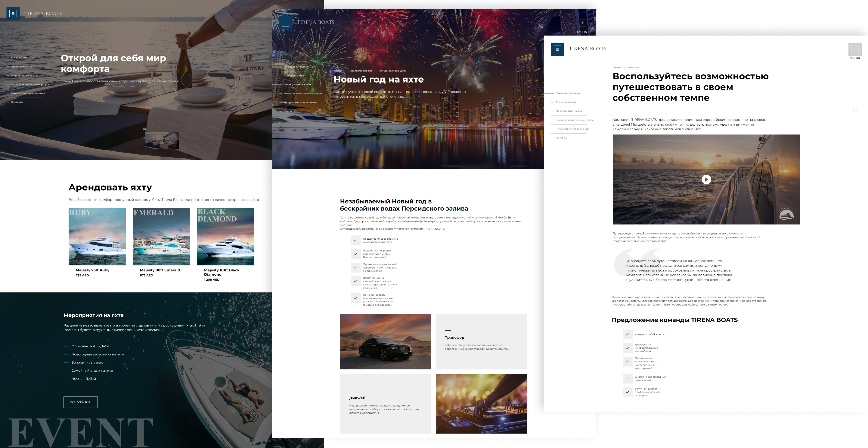Viewport: 868px width, 448px height.
Task: Open 'Мероприятия на яхте' in the home page side menu
Action: point(25,75)
